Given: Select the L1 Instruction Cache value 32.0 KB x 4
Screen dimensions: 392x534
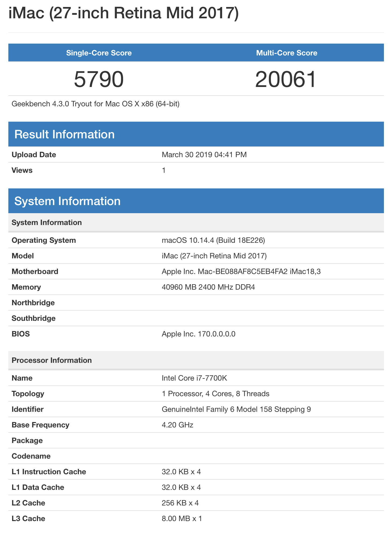Looking at the screenshot, I should (x=181, y=472).
